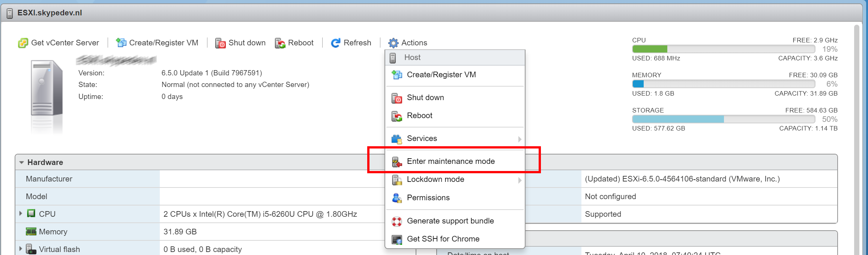Click the Memory value 31.89 GB
The image size is (868, 255).
(180, 232)
